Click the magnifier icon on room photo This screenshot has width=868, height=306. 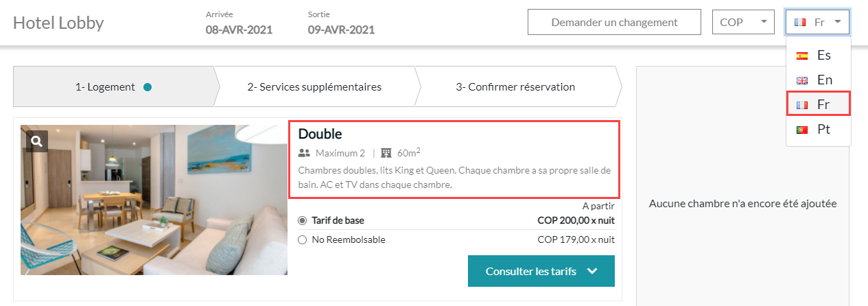pos(37,141)
